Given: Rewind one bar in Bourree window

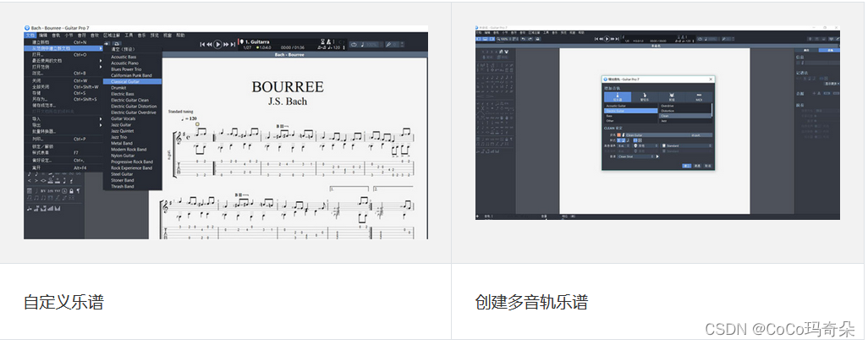Looking at the screenshot, I should tap(209, 44).
